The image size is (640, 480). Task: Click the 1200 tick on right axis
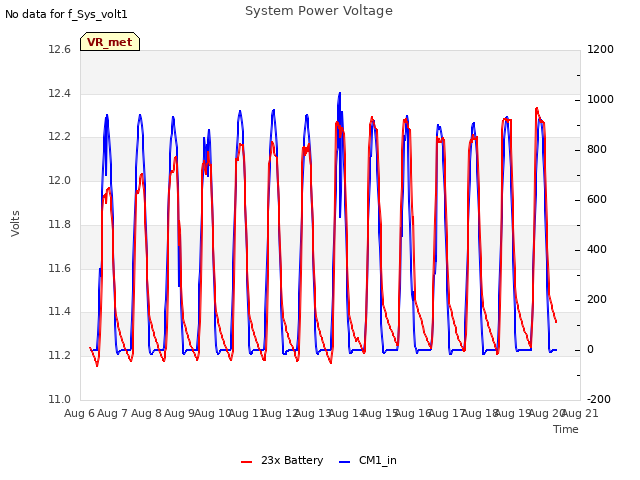600,50
